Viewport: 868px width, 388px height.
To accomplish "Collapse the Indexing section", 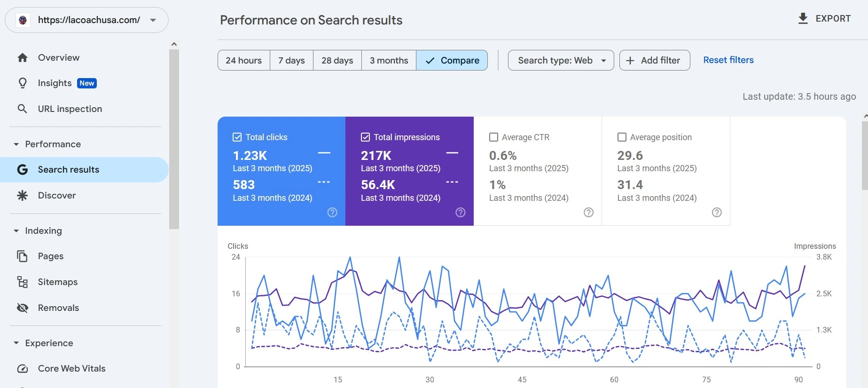I will click(16, 231).
